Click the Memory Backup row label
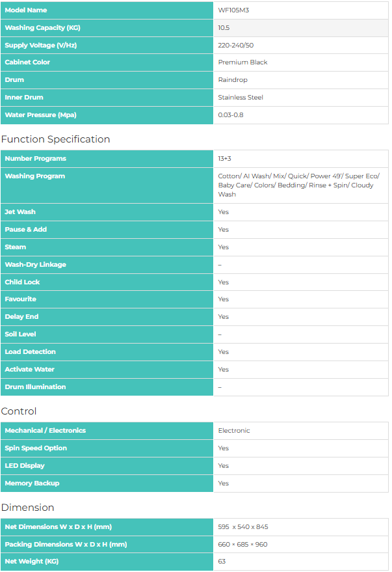The image size is (392, 572). (x=32, y=483)
